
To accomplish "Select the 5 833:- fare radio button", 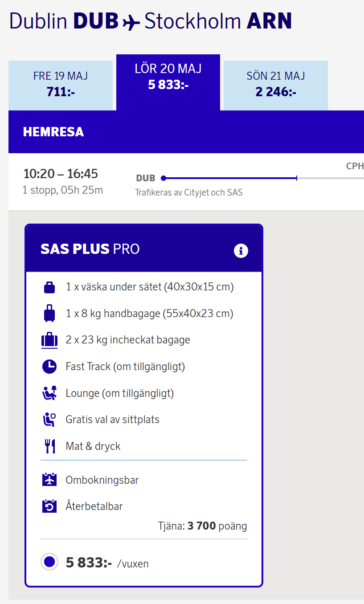I will point(49,562).
